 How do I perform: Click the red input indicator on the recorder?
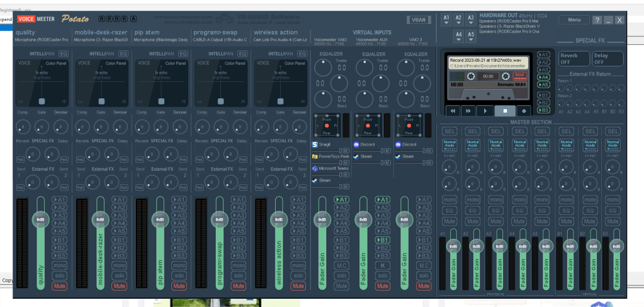pyautogui.click(x=521, y=76)
